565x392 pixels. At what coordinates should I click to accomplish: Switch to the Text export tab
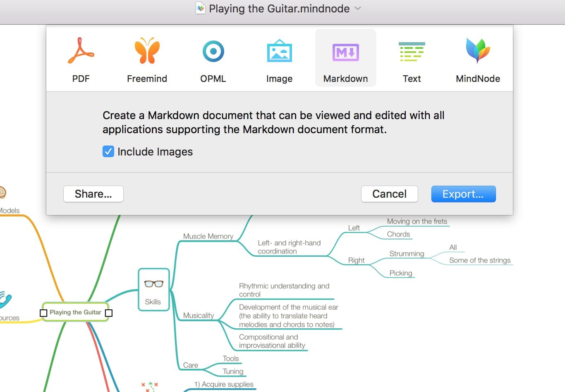[x=412, y=58]
